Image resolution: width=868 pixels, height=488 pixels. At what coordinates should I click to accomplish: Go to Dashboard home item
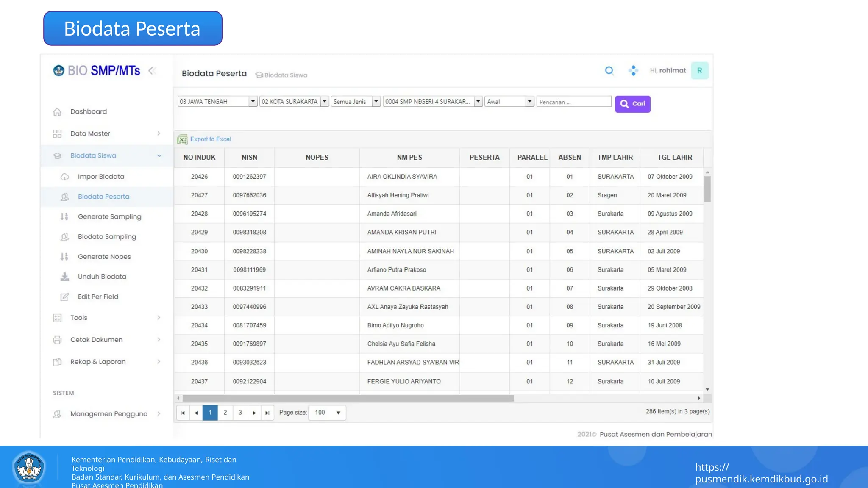[x=88, y=111]
